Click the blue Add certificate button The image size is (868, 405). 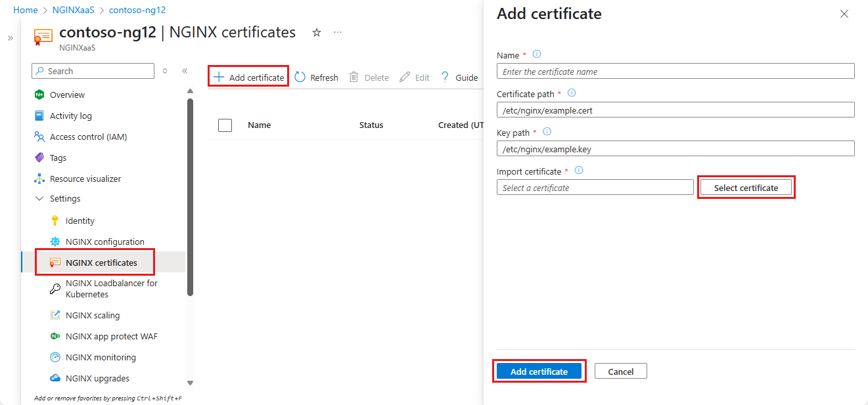[x=539, y=372]
